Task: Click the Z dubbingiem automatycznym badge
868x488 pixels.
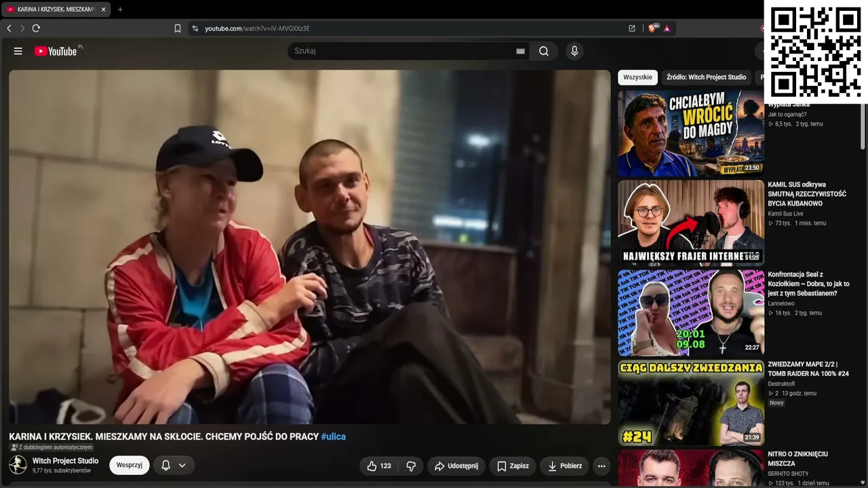Action: [x=52, y=447]
